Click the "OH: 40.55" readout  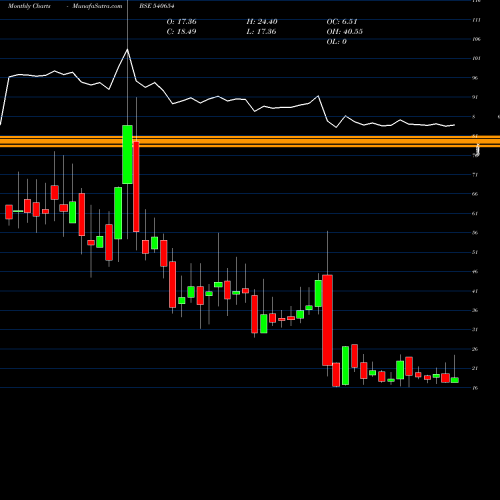coord(344,32)
